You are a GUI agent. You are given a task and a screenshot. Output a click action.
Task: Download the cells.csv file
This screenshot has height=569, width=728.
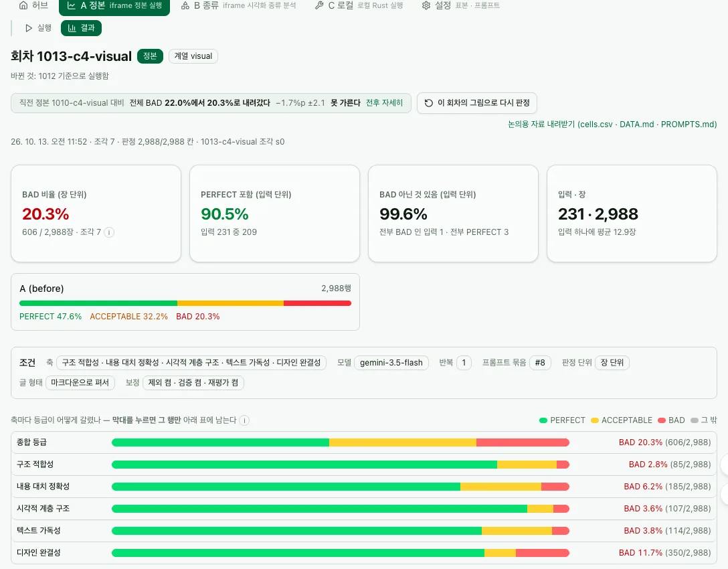pyautogui.click(x=596, y=125)
